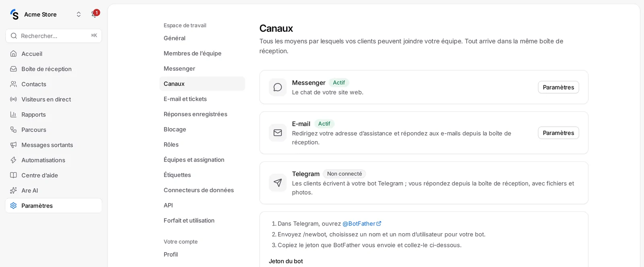Open Messages sortants section
The image size is (644, 267).
(54, 145)
